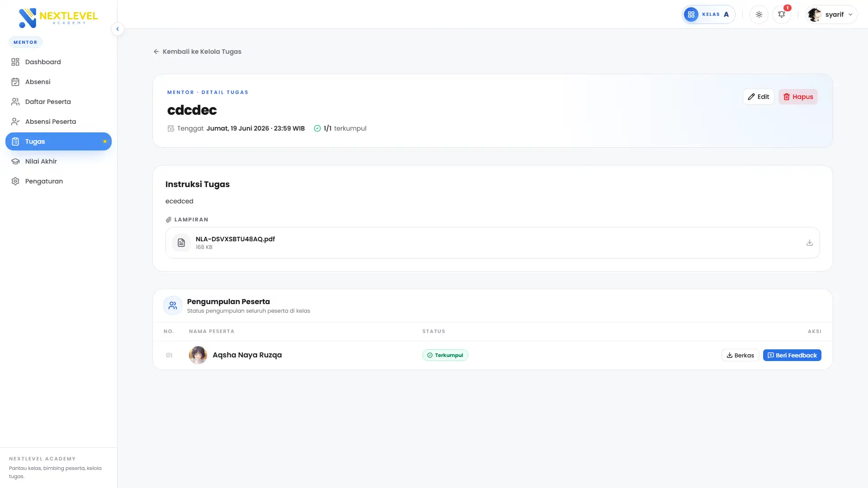Click the paperclip Lampiran icon

click(x=169, y=220)
